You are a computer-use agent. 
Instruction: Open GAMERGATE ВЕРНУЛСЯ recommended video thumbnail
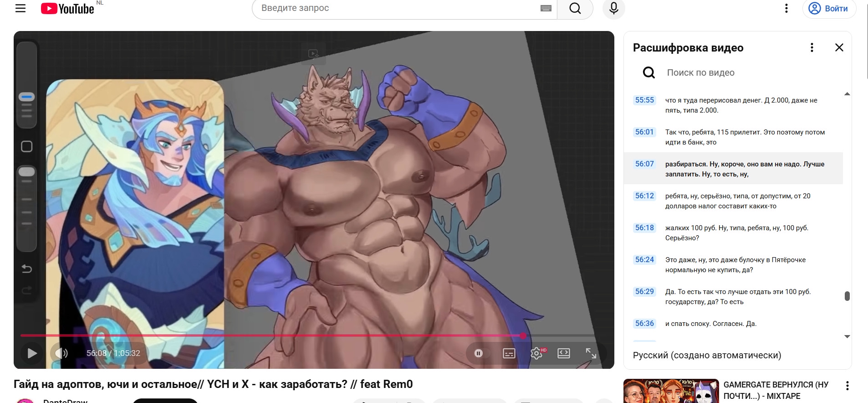(671, 391)
